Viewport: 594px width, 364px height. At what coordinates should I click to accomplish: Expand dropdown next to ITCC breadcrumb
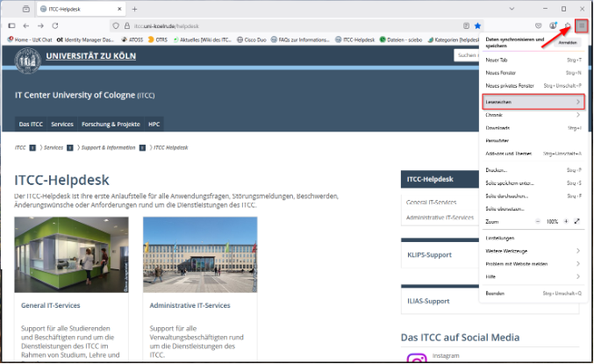click(32, 147)
